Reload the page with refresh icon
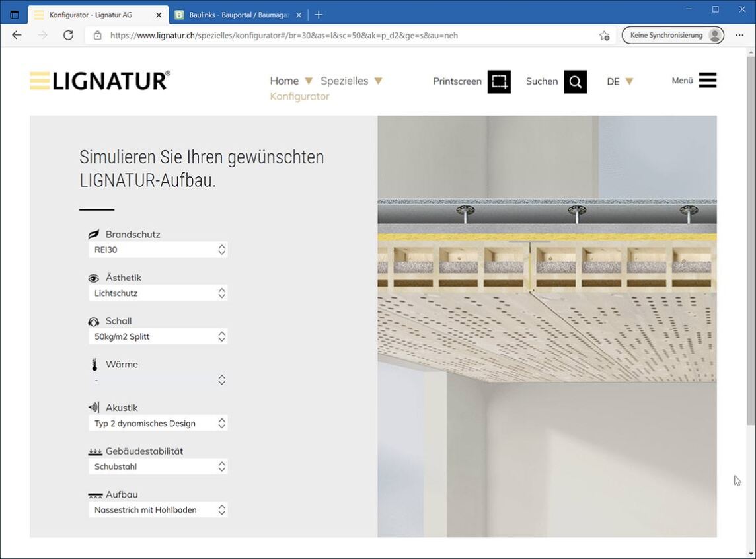This screenshot has height=559, width=756. 69,35
